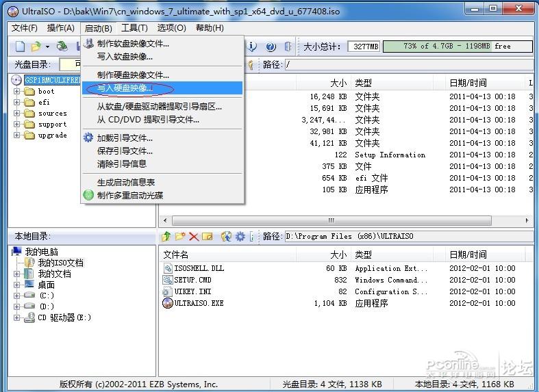
Task: Click the Open folder toolbar icon
Action: point(36,47)
